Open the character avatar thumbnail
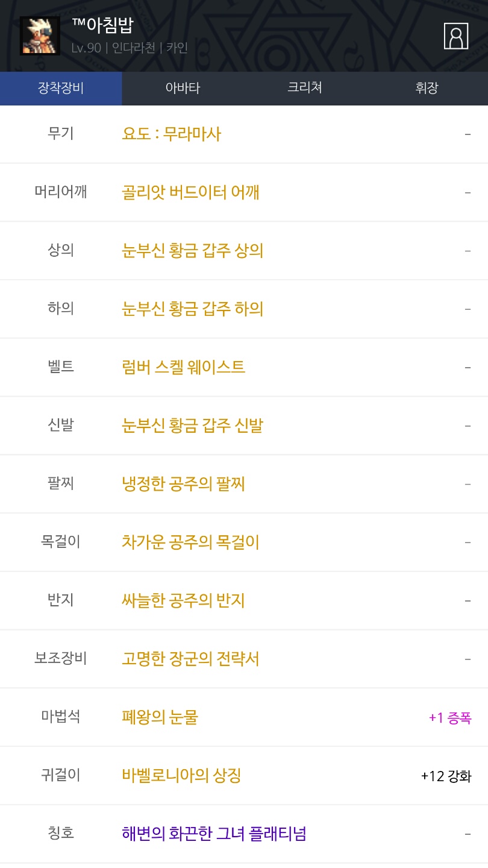 point(40,36)
